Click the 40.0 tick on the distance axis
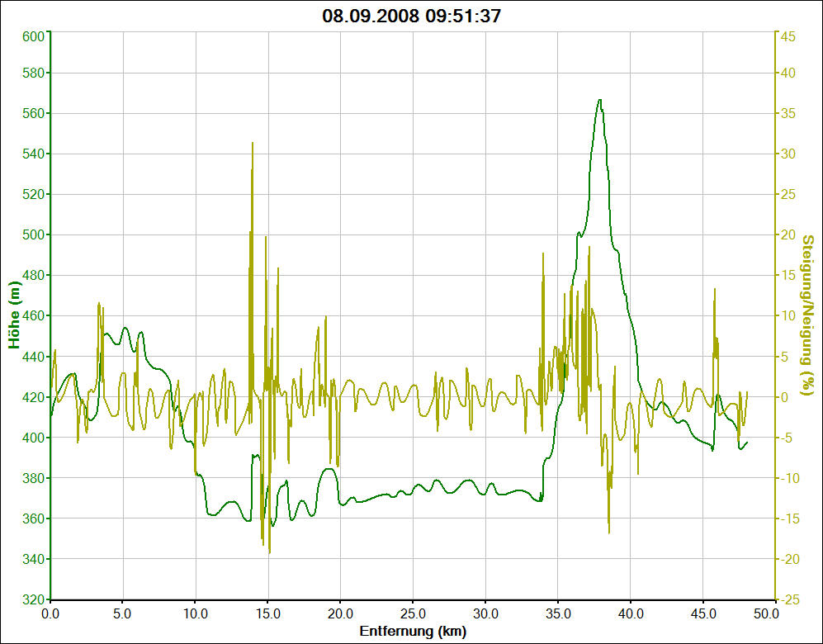Screen dimensions: 823x644 pos(631,613)
